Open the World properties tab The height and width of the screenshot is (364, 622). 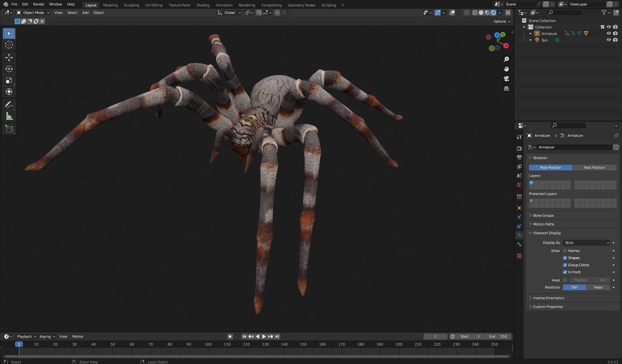tap(519, 185)
